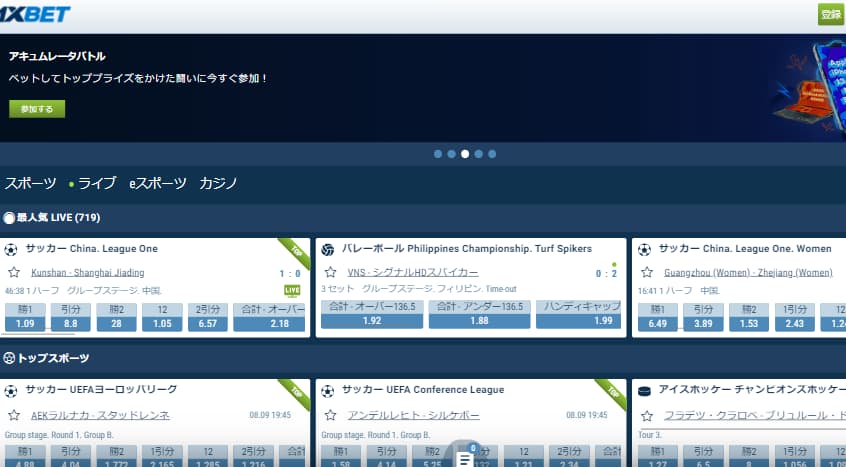846x467 pixels.
Task: Open the スポーツ tab
Action: pos(30,183)
